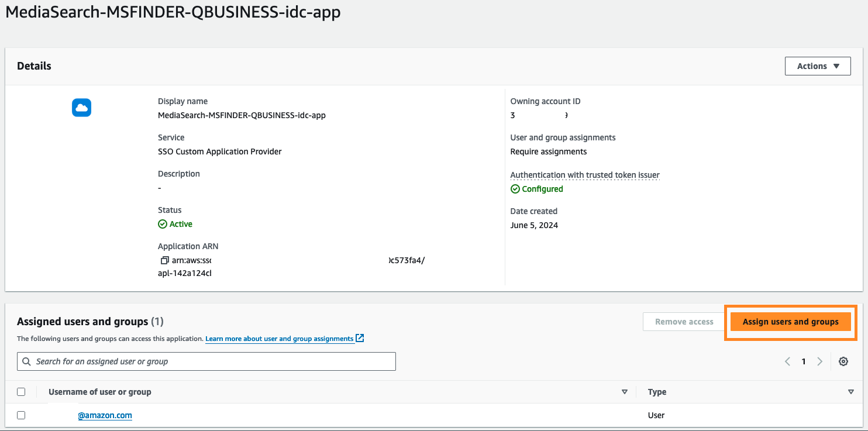Click the green Configured check icon

(x=515, y=189)
